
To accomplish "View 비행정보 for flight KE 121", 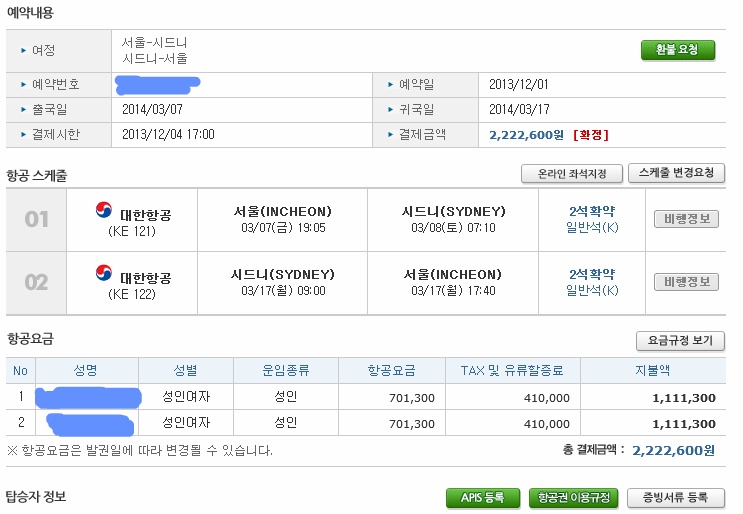I will [686, 219].
